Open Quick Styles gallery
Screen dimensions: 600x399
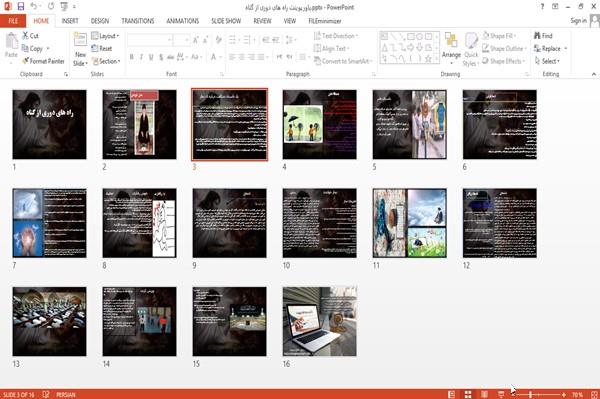(x=471, y=49)
